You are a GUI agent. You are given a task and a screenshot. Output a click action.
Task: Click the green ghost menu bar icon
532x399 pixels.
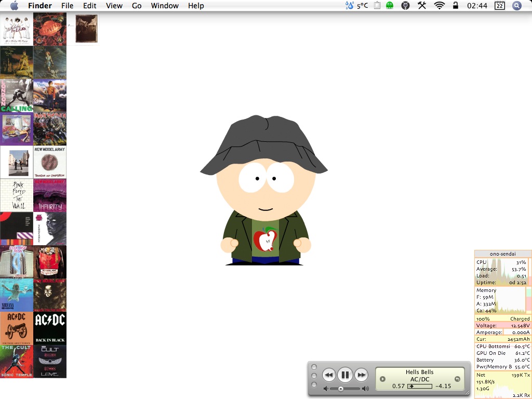coord(390,5)
